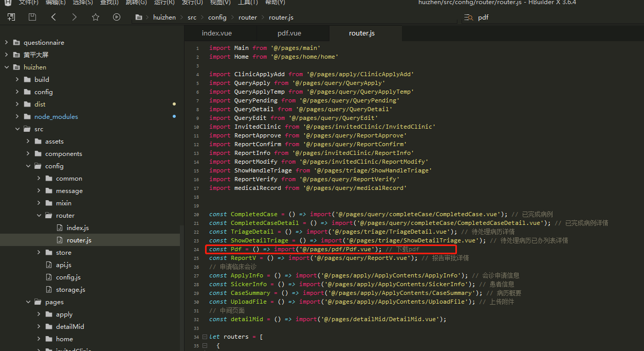Click 'src' in the breadcrumb path

point(192,17)
